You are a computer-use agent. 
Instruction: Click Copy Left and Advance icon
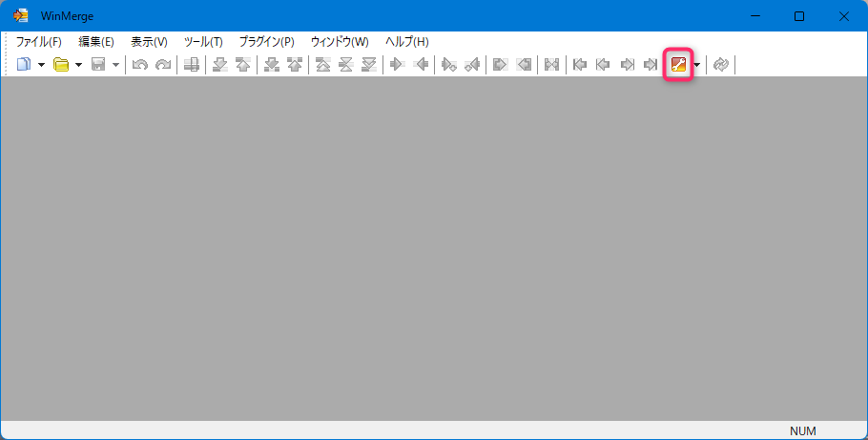point(471,65)
